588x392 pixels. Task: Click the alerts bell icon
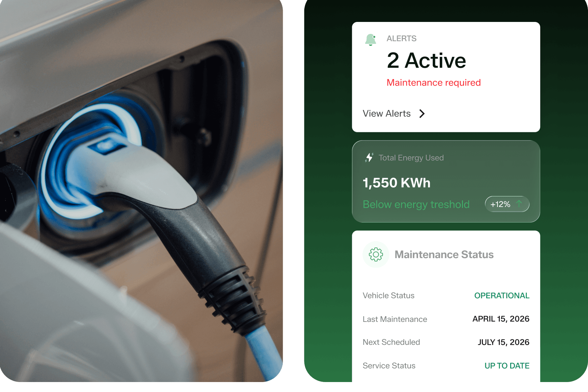pos(370,40)
